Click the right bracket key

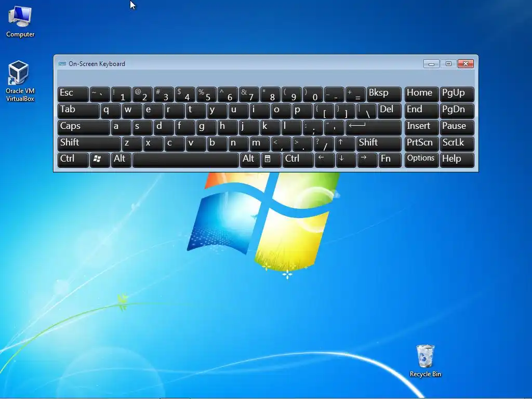pyautogui.click(x=345, y=111)
